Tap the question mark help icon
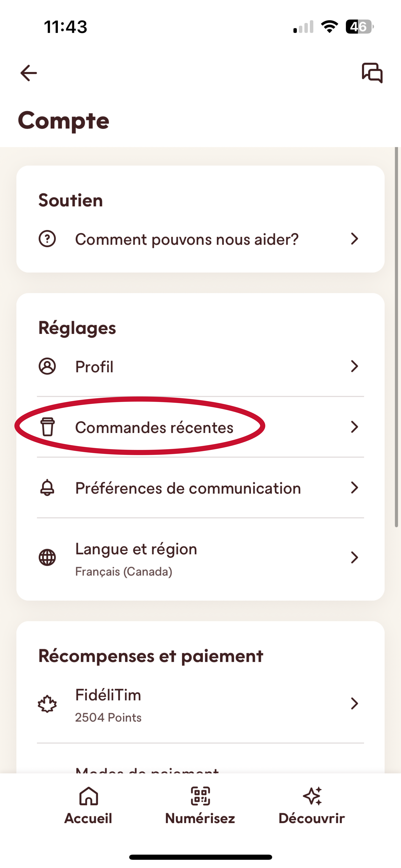Screen dimensions: 401x868 pos(47,239)
